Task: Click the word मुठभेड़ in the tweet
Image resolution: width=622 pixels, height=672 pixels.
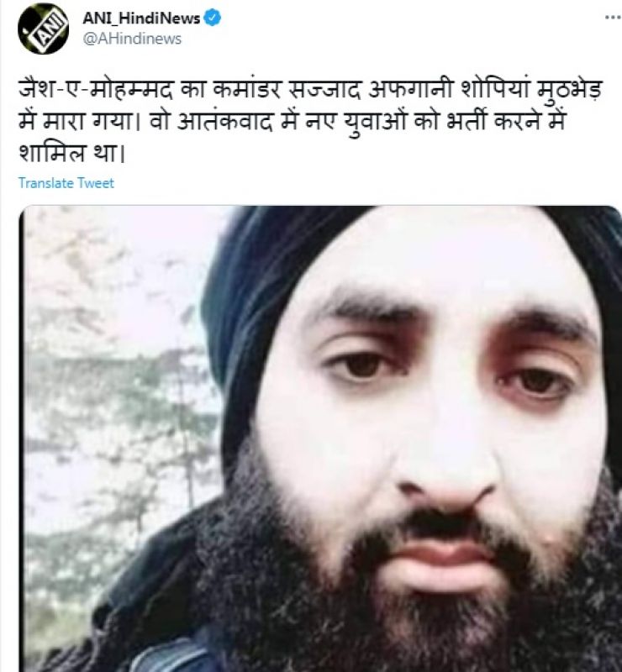Action: click(x=570, y=91)
